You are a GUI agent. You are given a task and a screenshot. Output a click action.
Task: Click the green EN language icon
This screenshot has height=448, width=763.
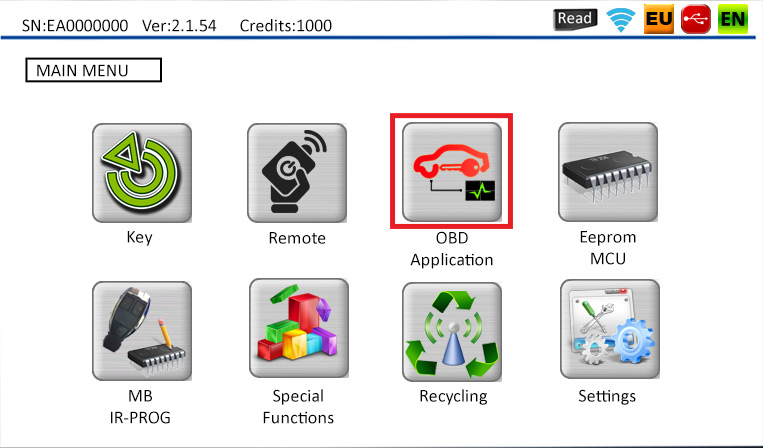pyautogui.click(x=733, y=19)
